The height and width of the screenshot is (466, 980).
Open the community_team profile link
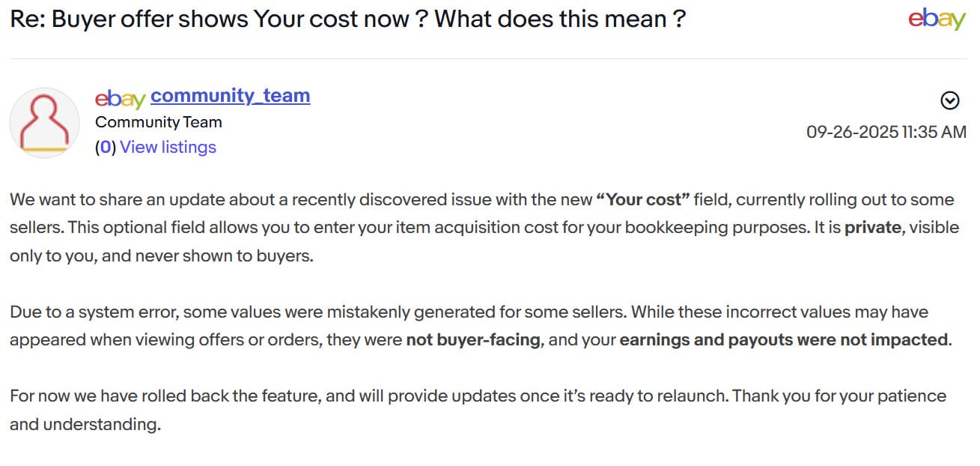pos(230,96)
